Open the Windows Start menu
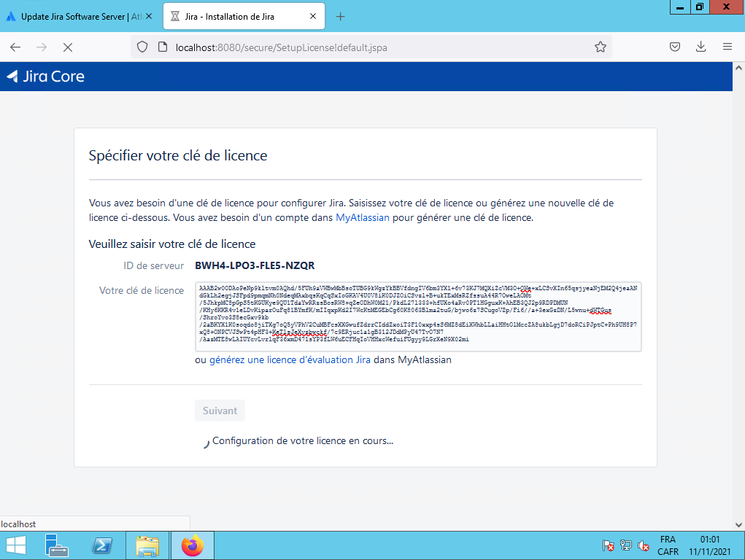Viewport: 745px width, 560px height. pyautogui.click(x=15, y=545)
